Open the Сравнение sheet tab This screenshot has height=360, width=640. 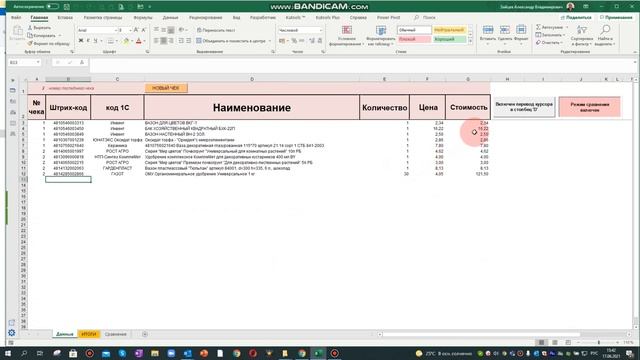pos(116,334)
